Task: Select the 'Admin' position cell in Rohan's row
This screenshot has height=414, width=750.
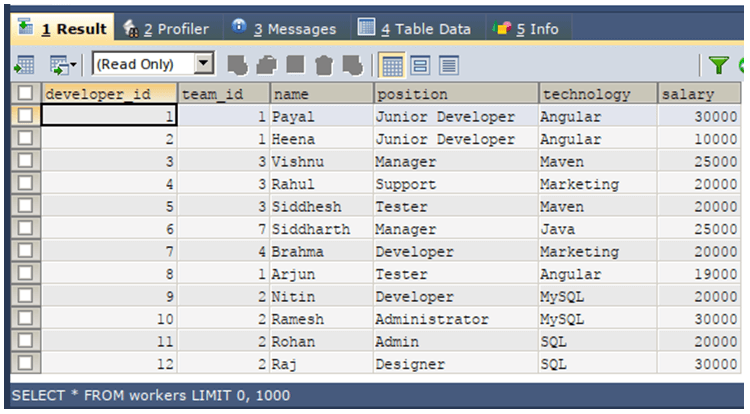Action: click(x=456, y=341)
